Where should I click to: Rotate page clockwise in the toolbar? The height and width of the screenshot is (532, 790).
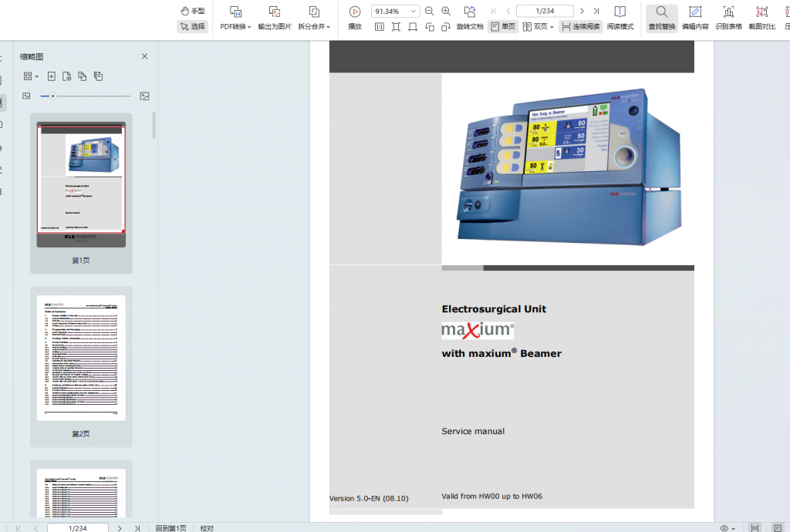coord(446,27)
